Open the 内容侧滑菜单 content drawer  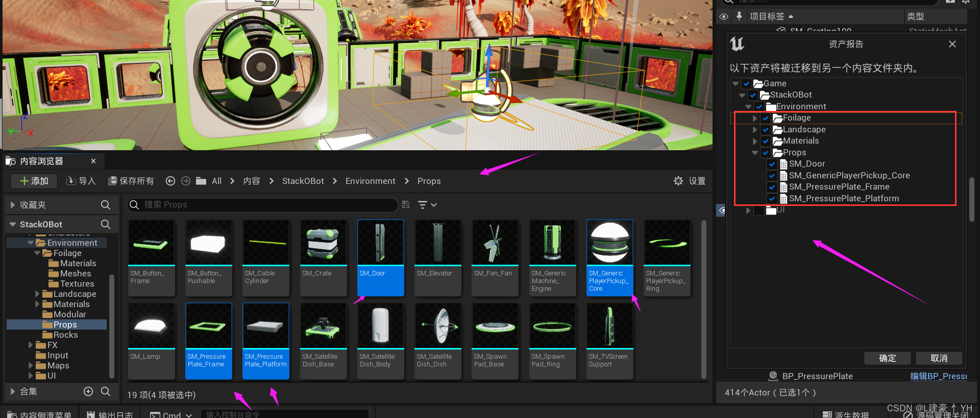pos(40,415)
